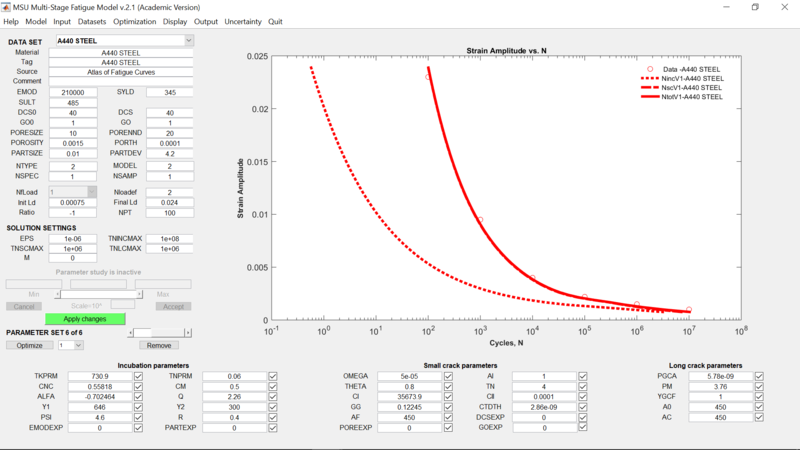Select the Final Ld input field

[x=169, y=202]
